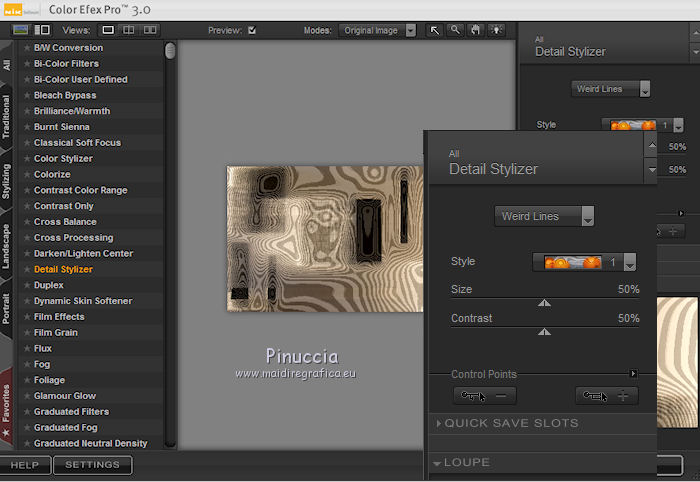The height and width of the screenshot is (482, 700).
Task: Open the Style preset dropdown
Action: pos(629,263)
